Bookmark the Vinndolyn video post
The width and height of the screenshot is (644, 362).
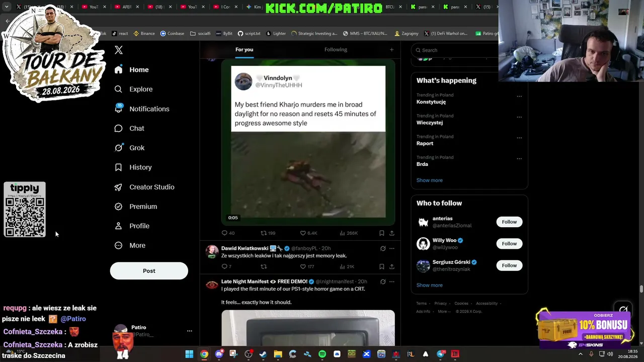pyautogui.click(x=382, y=233)
